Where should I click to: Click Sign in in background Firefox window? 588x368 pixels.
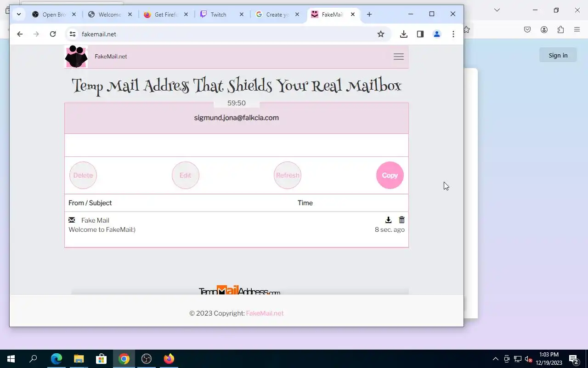pos(558,55)
